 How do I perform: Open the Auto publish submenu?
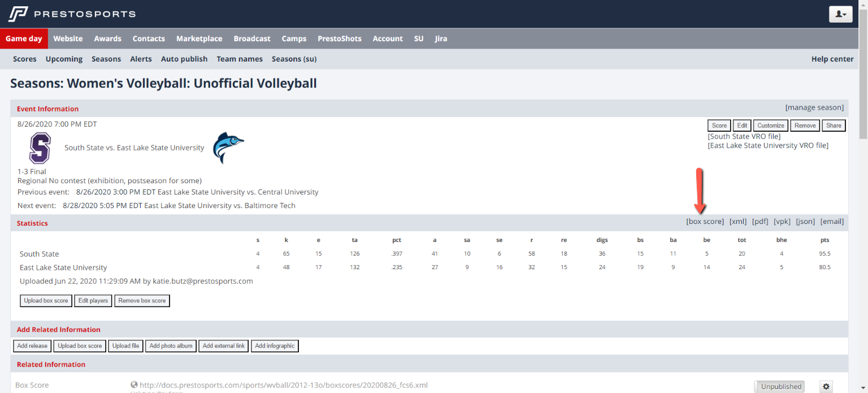[x=184, y=59]
